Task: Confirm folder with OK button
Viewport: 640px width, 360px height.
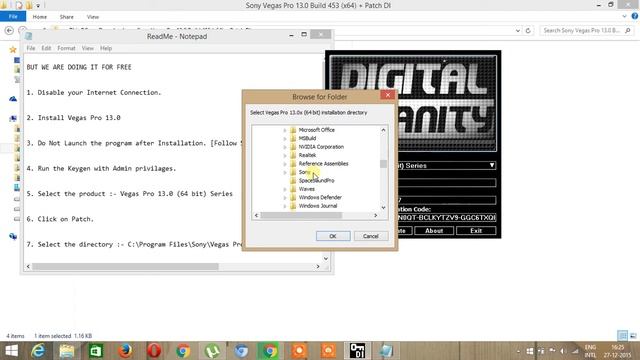Action: (x=333, y=236)
